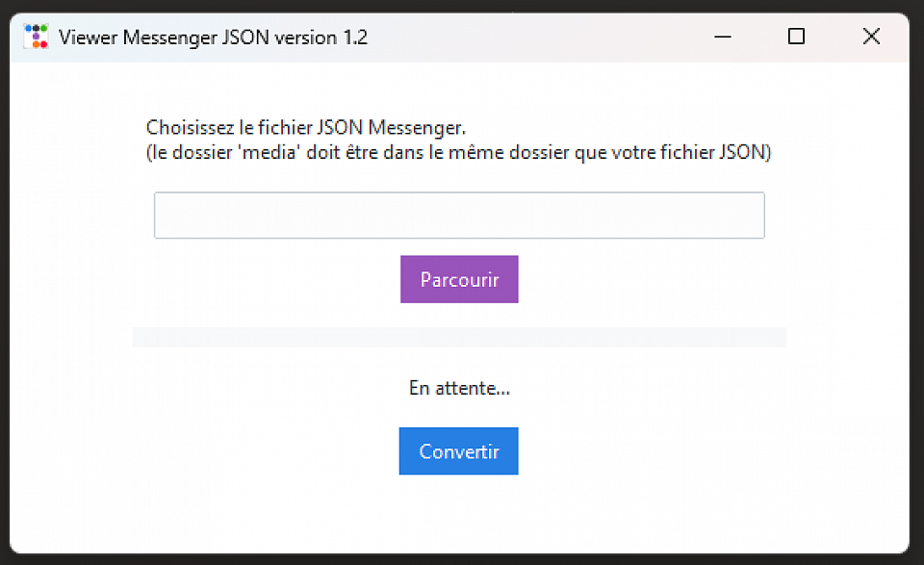This screenshot has height=565, width=924.
Task: Select the empty file path text box
Action: point(459,216)
